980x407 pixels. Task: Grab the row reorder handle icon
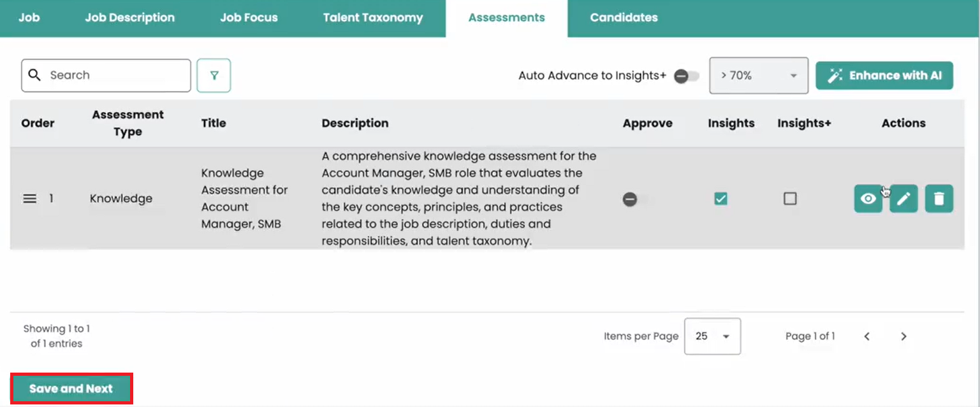point(30,199)
